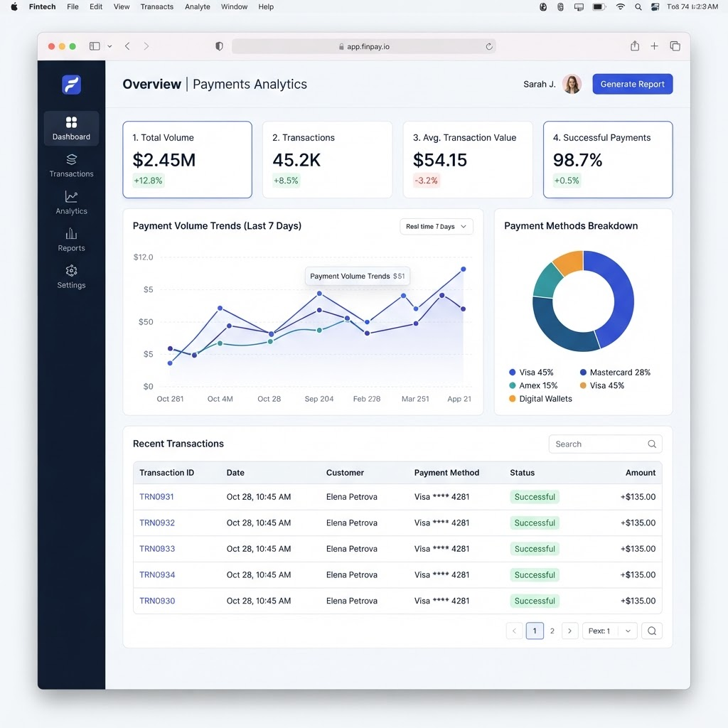Open Spotlight search in menu bar
The image size is (728, 728).
[638, 7]
